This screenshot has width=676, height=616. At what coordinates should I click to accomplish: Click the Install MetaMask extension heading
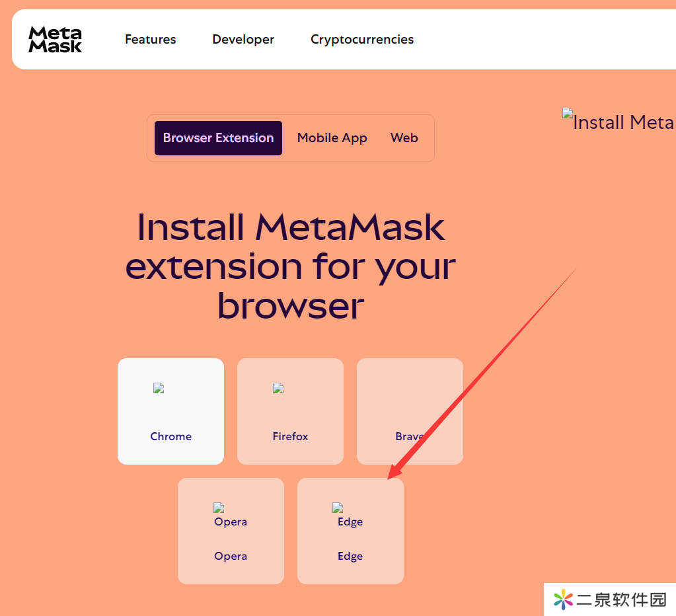[290, 266]
